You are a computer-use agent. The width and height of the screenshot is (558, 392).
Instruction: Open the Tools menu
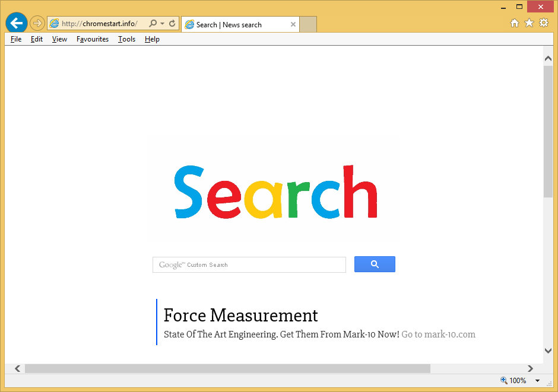(x=126, y=39)
